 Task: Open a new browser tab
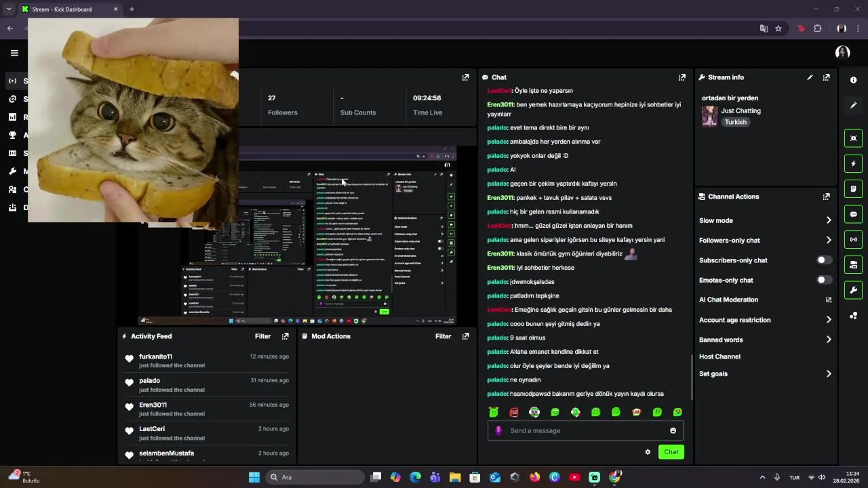[x=132, y=9]
